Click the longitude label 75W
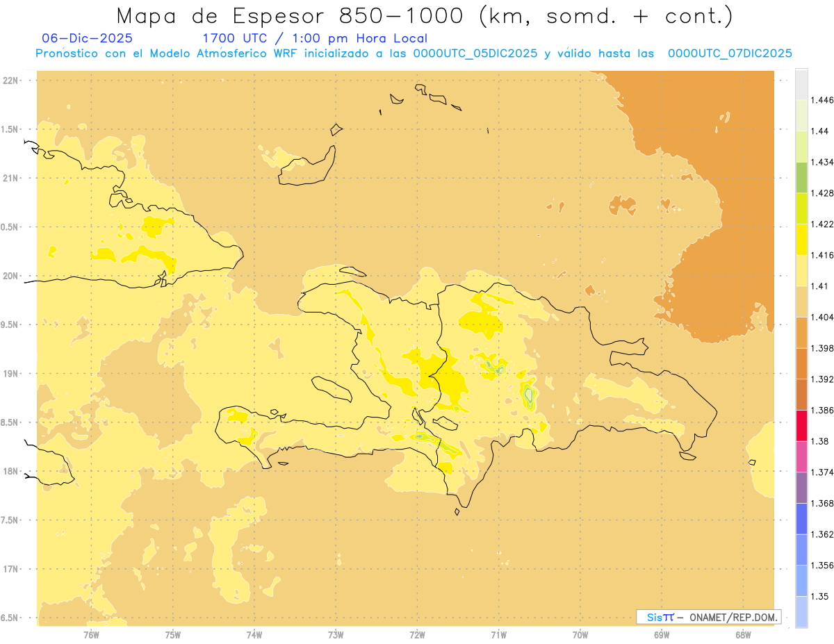This screenshot has height=644, width=834. point(173,634)
